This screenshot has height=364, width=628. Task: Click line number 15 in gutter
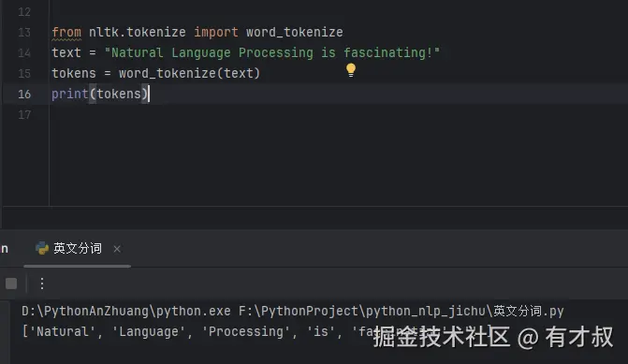[x=24, y=74]
